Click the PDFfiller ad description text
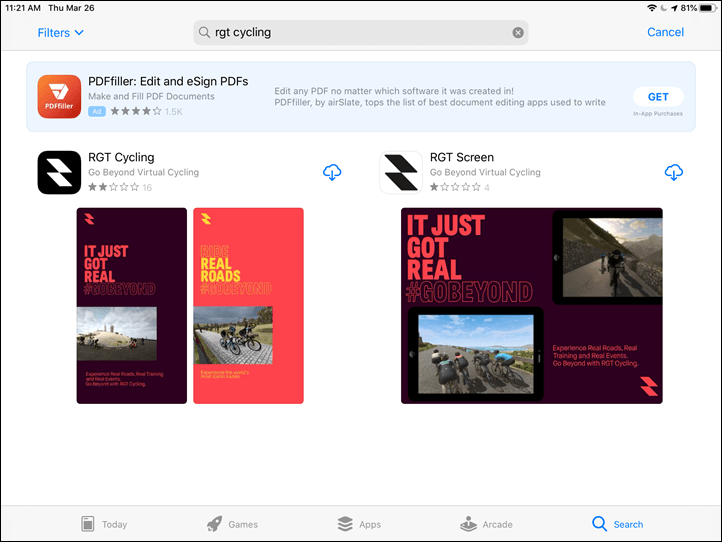 pyautogui.click(x=440, y=97)
